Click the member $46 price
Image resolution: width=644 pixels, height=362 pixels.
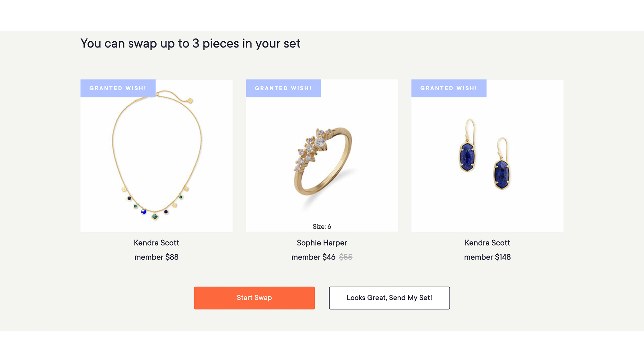click(x=313, y=257)
